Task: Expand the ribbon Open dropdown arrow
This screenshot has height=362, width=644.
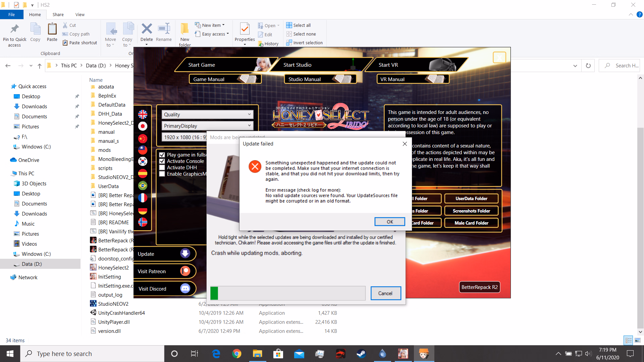Action: tap(278, 25)
